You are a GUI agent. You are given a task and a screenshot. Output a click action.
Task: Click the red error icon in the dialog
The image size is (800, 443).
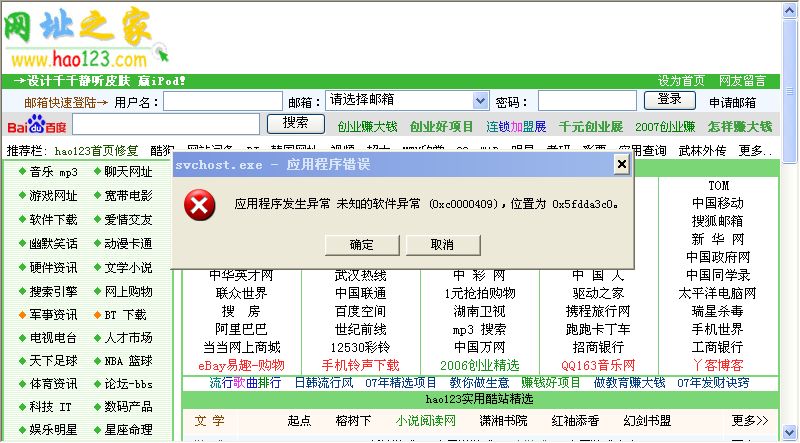(x=199, y=205)
